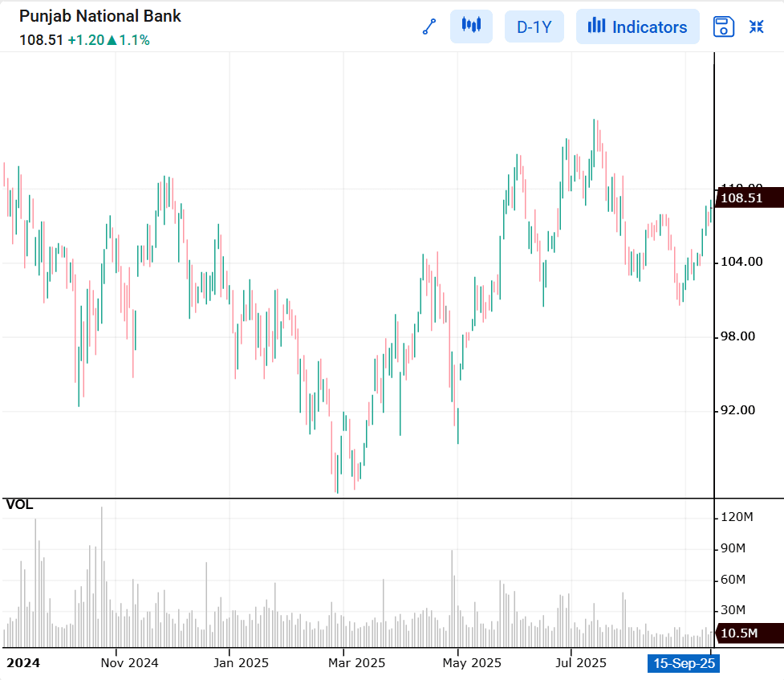
Task: Click the VOL panel label
Action: pos(19,504)
